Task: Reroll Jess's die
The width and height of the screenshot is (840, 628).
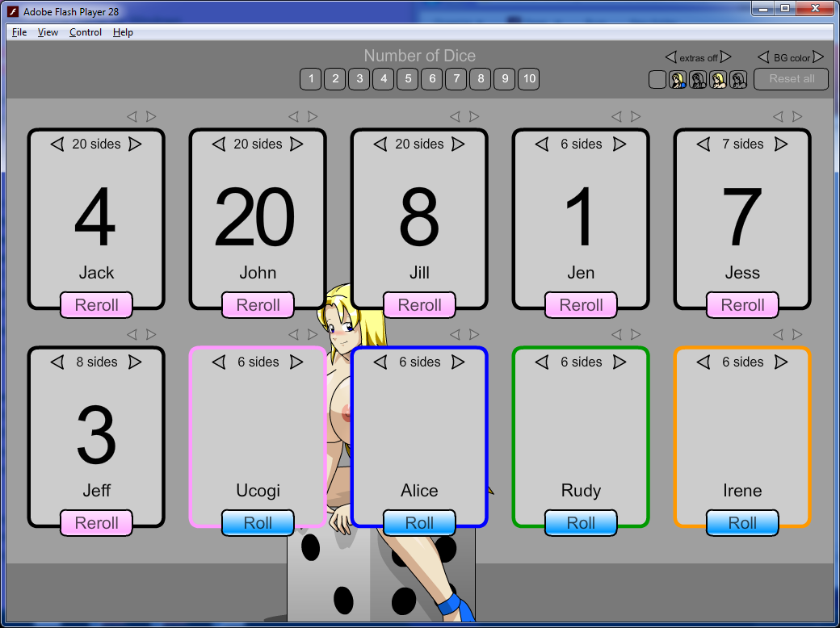Action: [742, 305]
